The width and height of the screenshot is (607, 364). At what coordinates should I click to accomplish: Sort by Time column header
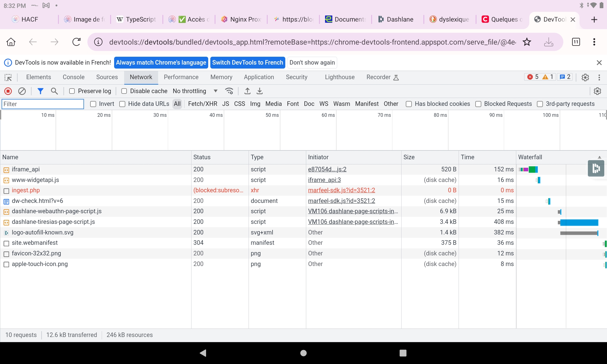[x=487, y=157]
